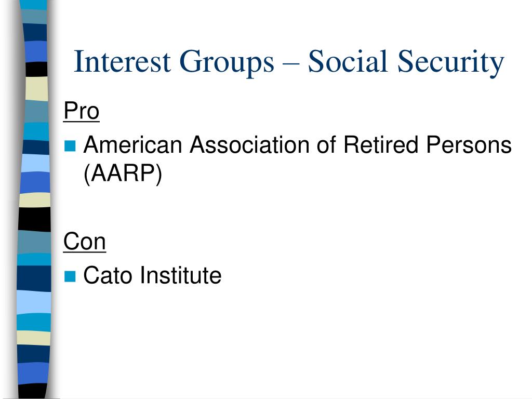The height and width of the screenshot is (399, 532).
Task: Click the black block at the ribbon's bottom end
Action: tap(32, 391)
